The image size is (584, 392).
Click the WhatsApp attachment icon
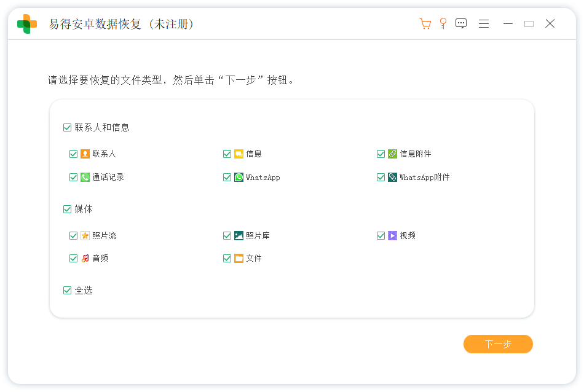[x=392, y=177]
